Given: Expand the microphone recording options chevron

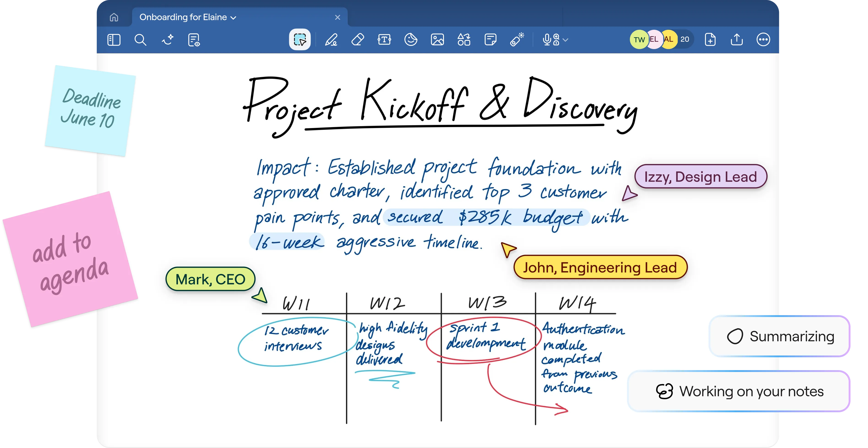Looking at the screenshot, I should tap(566, 40).
